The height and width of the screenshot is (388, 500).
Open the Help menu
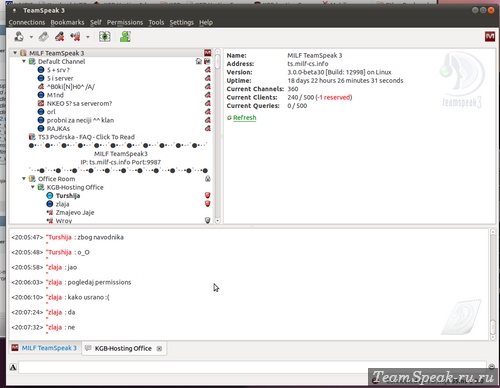pos(206,22)
